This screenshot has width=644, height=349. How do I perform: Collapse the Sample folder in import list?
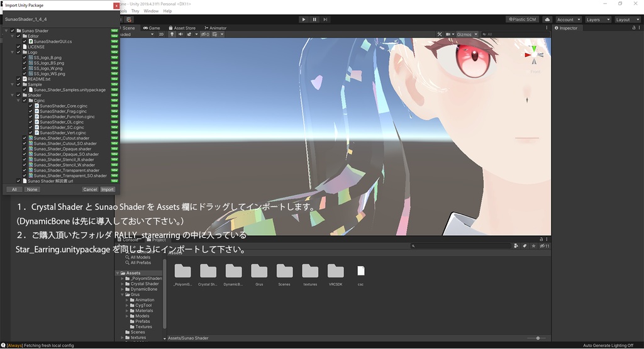13,84
